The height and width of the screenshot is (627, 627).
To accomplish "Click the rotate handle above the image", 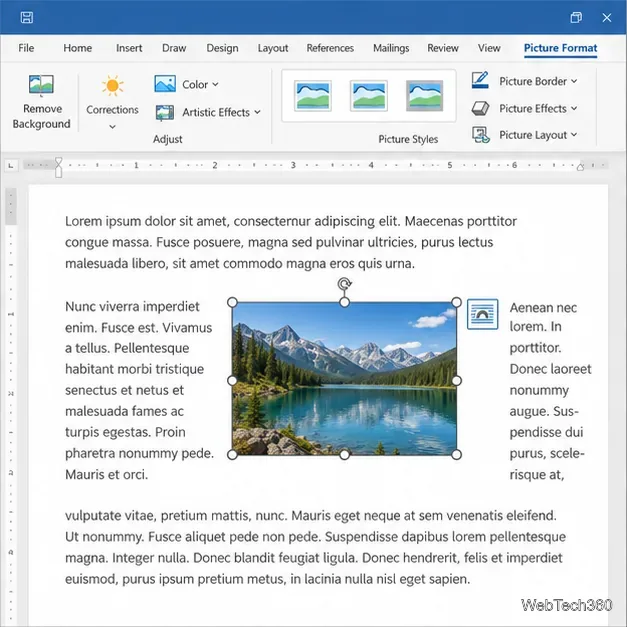I will click(x=344, y=284).
